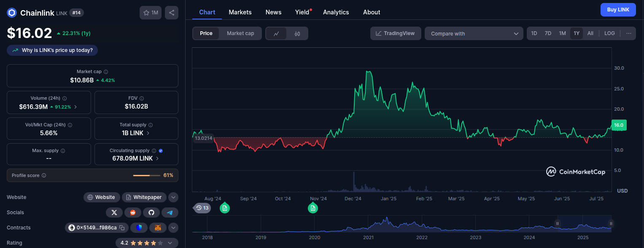Open more chart options ellipsis
This screenshot has height=248, width=644.
(x=629, y=33)
